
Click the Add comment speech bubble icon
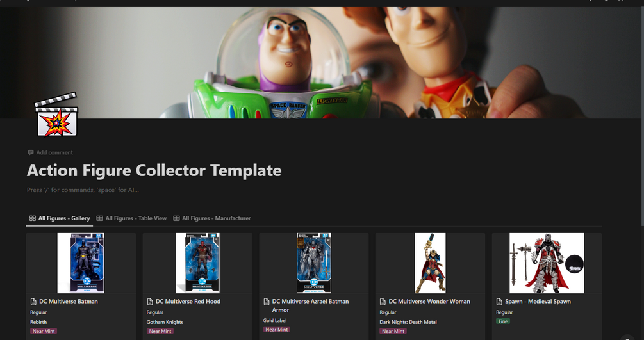pyautogui.click(x=31, y=152)
